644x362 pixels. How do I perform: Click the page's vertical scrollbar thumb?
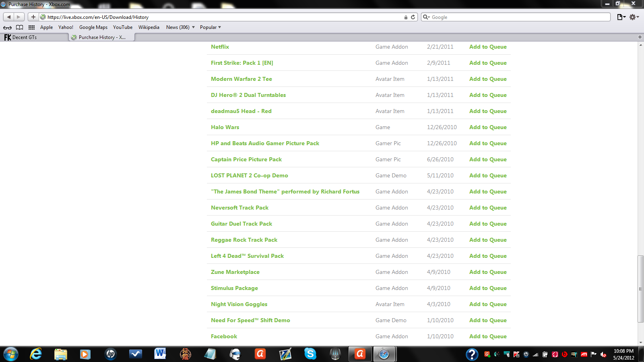(x=640, y=289)
